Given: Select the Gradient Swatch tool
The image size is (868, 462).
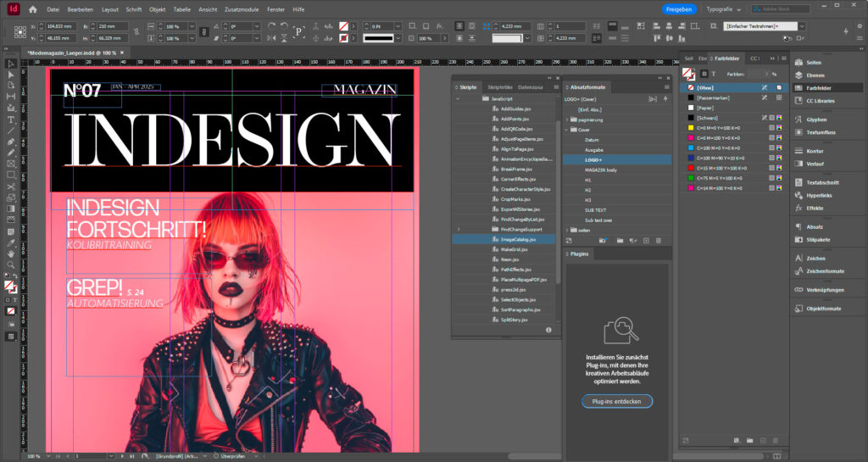Looking at the screenshot, I should (10, 209).
